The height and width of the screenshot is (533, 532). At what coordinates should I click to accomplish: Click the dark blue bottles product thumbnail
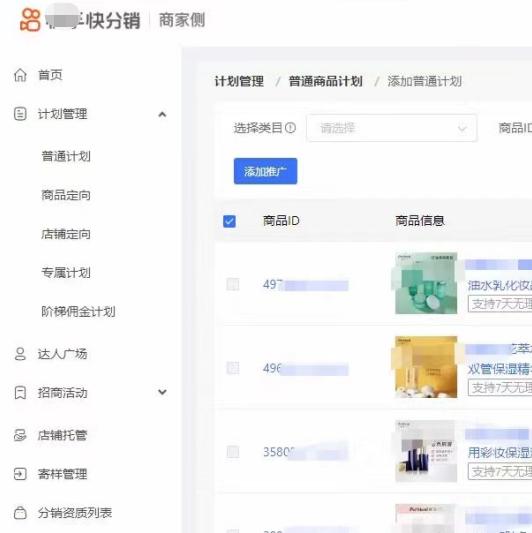(x=426, y=451)
